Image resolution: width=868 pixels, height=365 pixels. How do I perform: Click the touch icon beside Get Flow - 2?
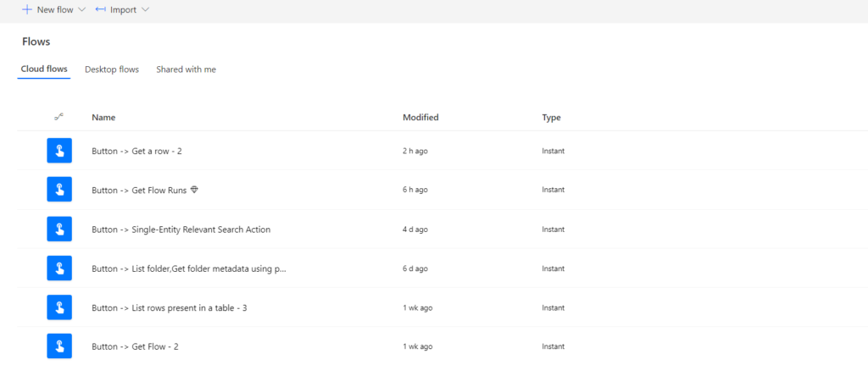coord(59,346)
